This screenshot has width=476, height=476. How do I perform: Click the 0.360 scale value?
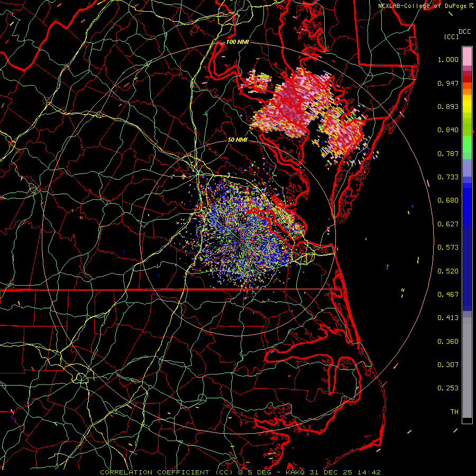(x=448, y=342)
